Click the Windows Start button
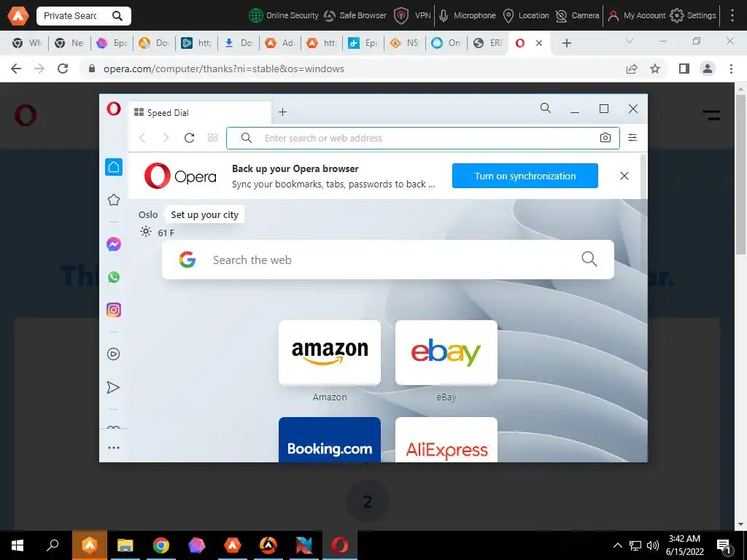Viewport: 747px width, 560px height. 18,545
